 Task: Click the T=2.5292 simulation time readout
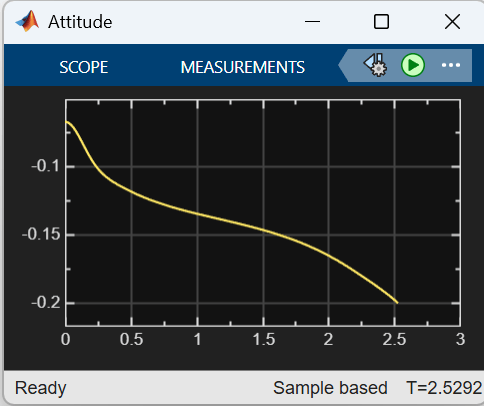(x=444, y=388)
